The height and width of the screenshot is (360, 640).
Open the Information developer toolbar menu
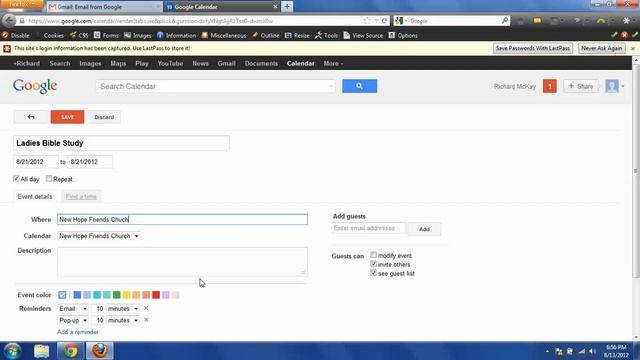(176, 36)
